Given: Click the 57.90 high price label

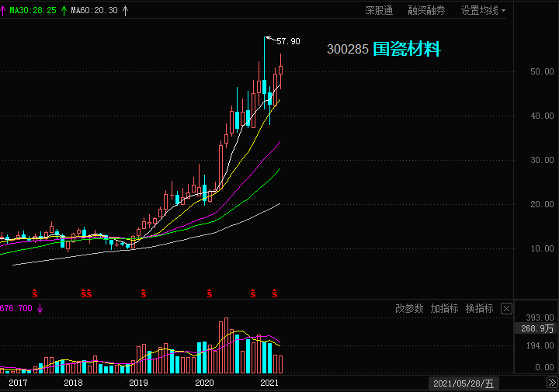Looking at the screenshot, I should pyautogui.click(x=288, y=42).
